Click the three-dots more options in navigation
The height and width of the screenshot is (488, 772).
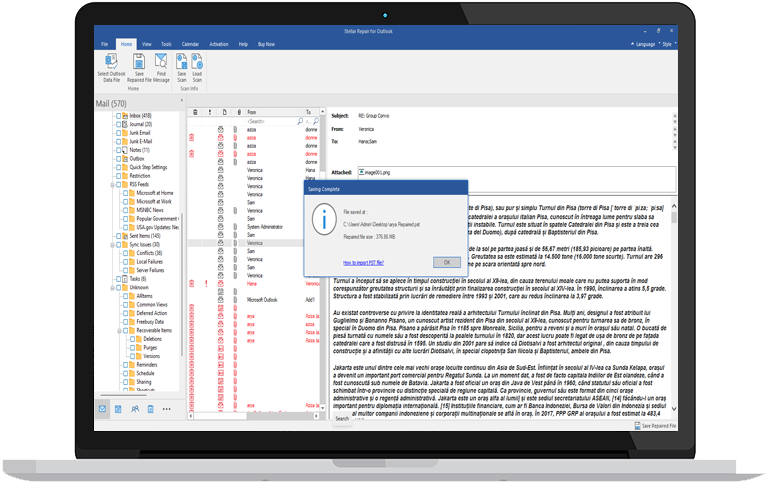point(167,409)
